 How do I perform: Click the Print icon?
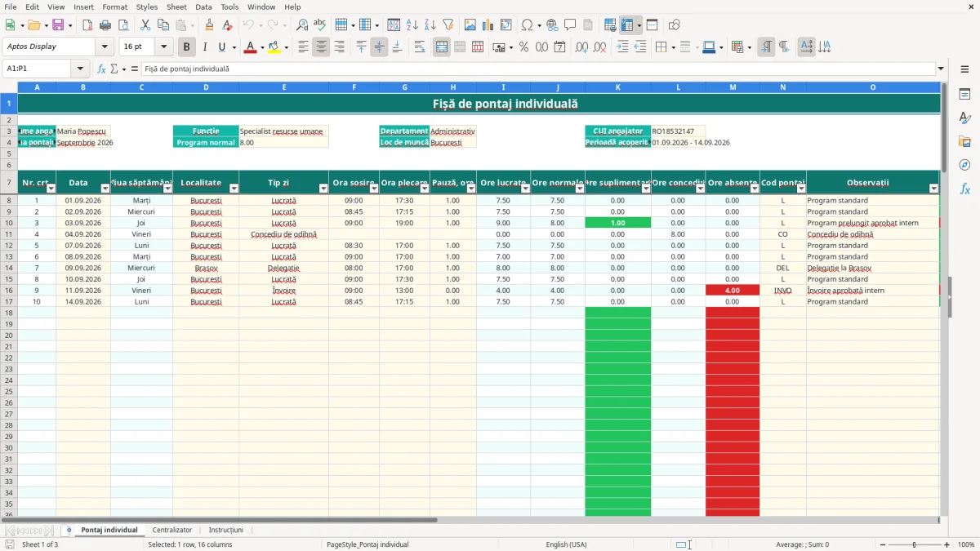click(x=105, y=25)
